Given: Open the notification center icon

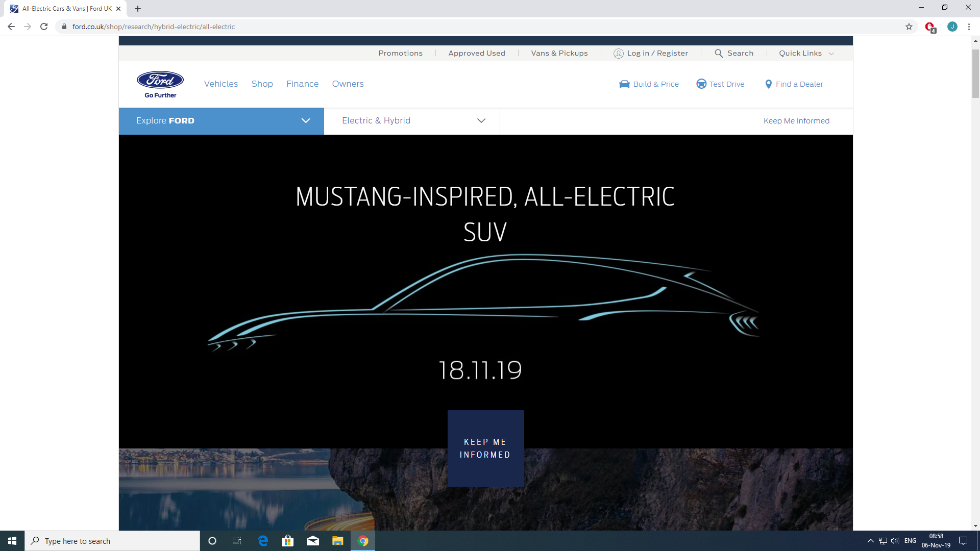Looking at the screenshot, I should 963,541.
